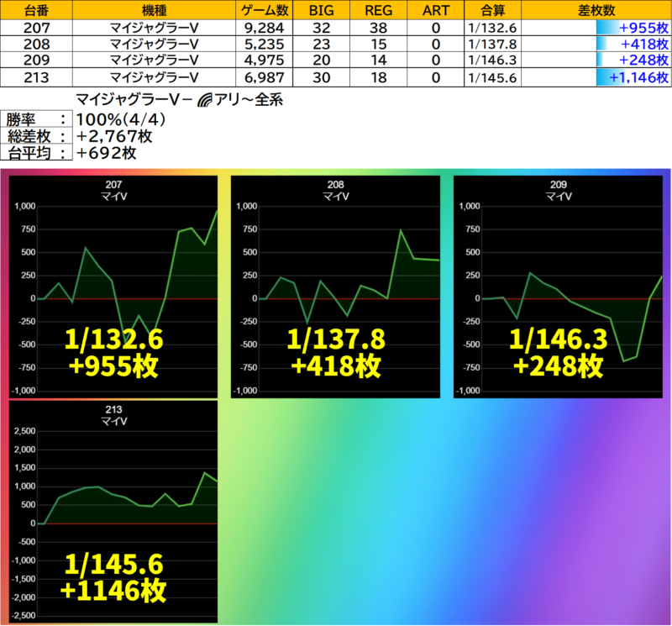
Task: Select the BIG column header
Action: point(322,10)
